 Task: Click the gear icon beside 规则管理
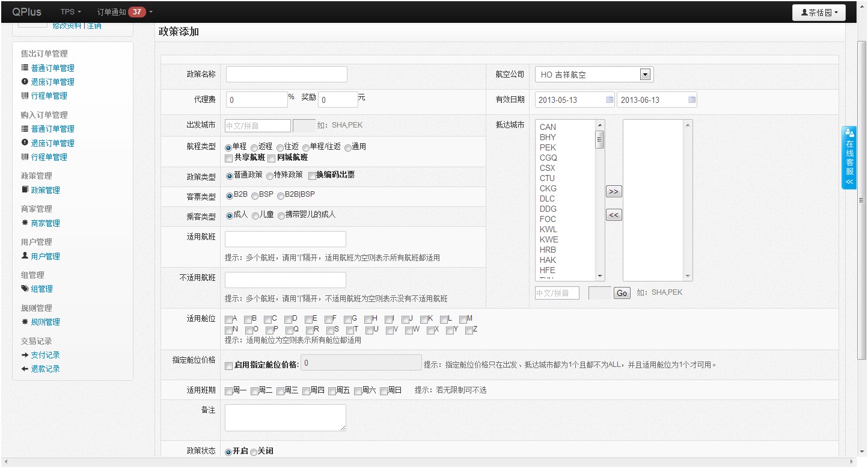coord(25,322)
